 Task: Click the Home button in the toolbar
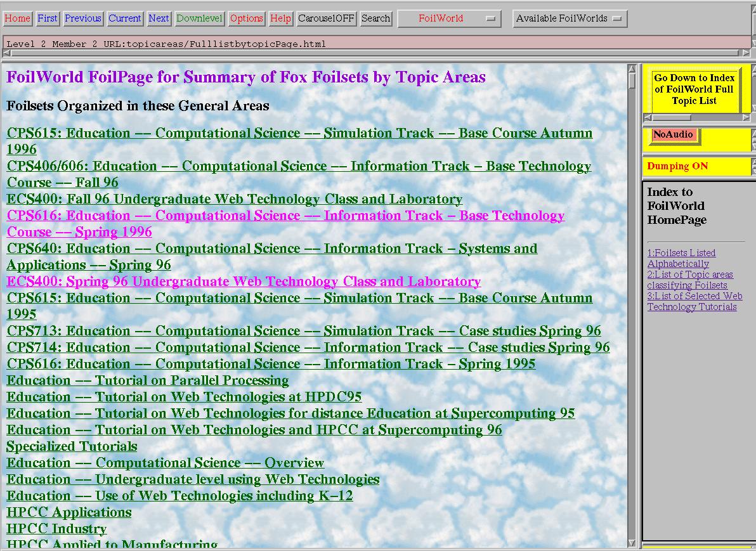coord(17,18)
